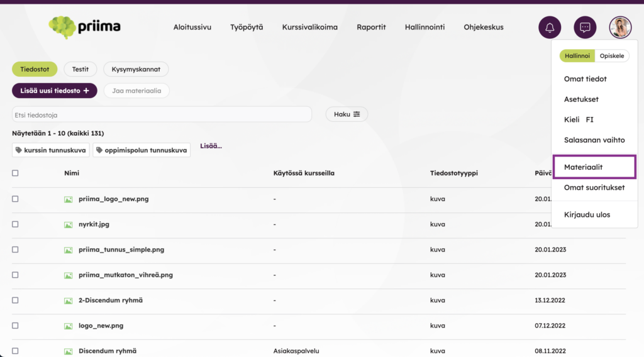Open Työpöytä in the navigation
Image resolution: width=644 pixels, height=357 pixels.
point(247,27)
